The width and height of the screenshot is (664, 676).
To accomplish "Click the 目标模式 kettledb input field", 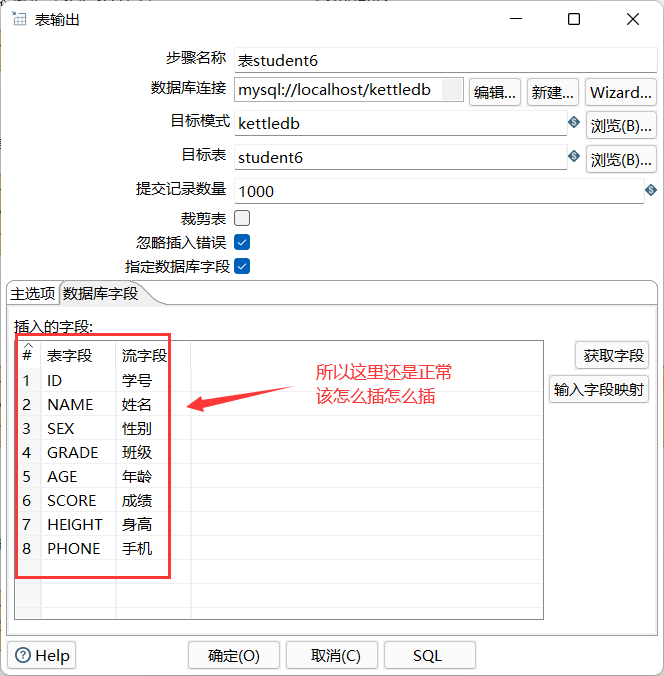I will pyautogui.click(x=401, y=123).
